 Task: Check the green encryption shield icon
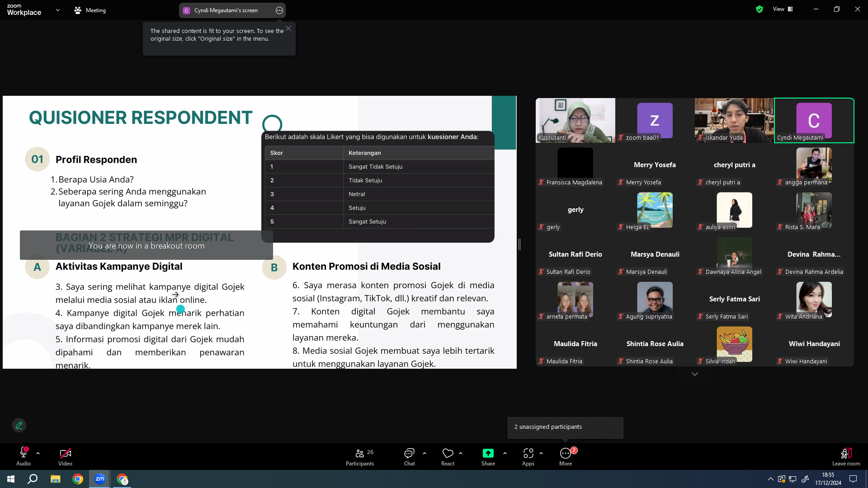point(759,9)
